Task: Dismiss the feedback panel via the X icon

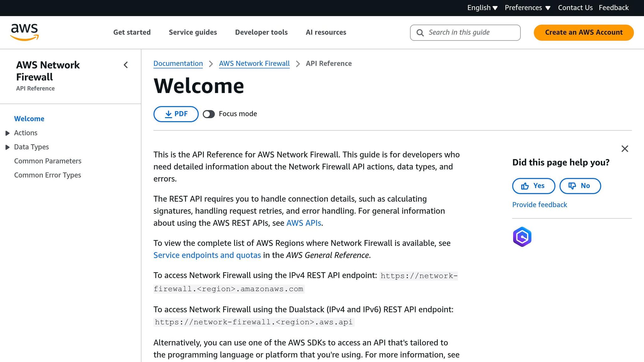Action: (x=625, y=149)
